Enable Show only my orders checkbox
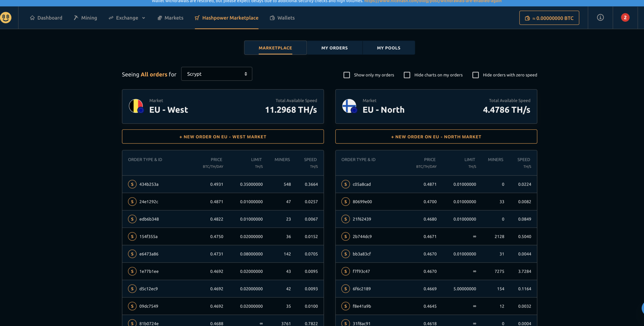644x326 pixels. 347,75
